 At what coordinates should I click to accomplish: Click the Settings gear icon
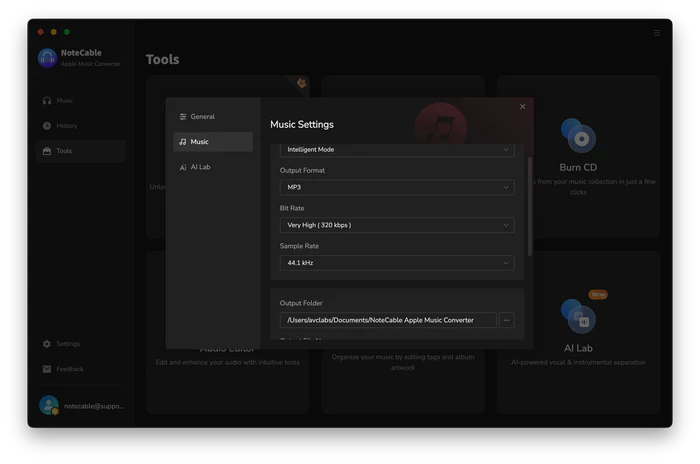pos(47,344)
